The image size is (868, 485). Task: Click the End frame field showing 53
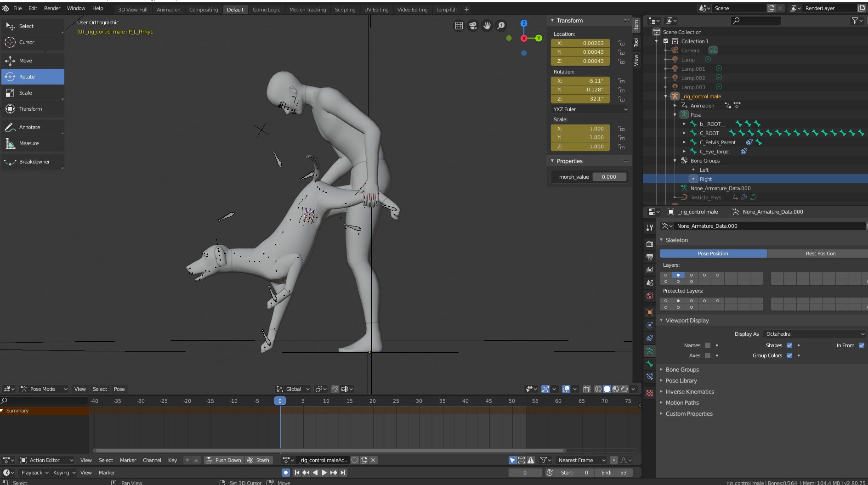tap(614, 473)
